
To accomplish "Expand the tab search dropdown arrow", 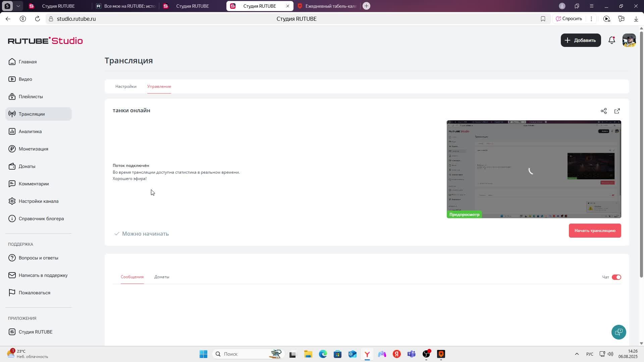I will coord(18,6).
